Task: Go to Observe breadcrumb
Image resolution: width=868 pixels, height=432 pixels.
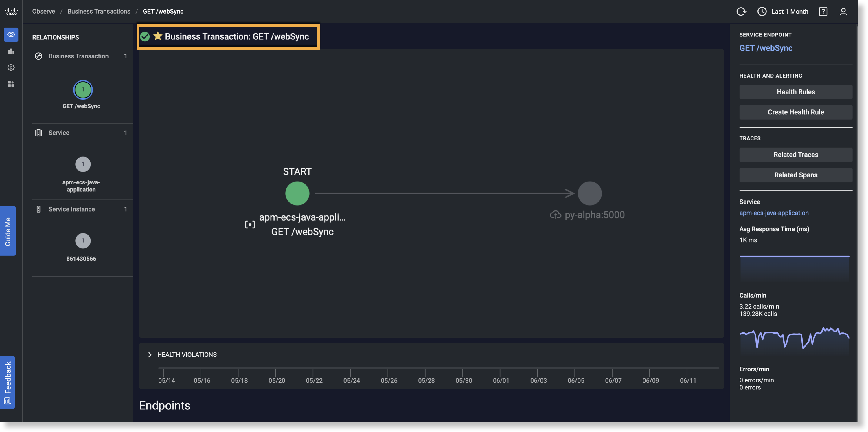Action: pos(43,11)
